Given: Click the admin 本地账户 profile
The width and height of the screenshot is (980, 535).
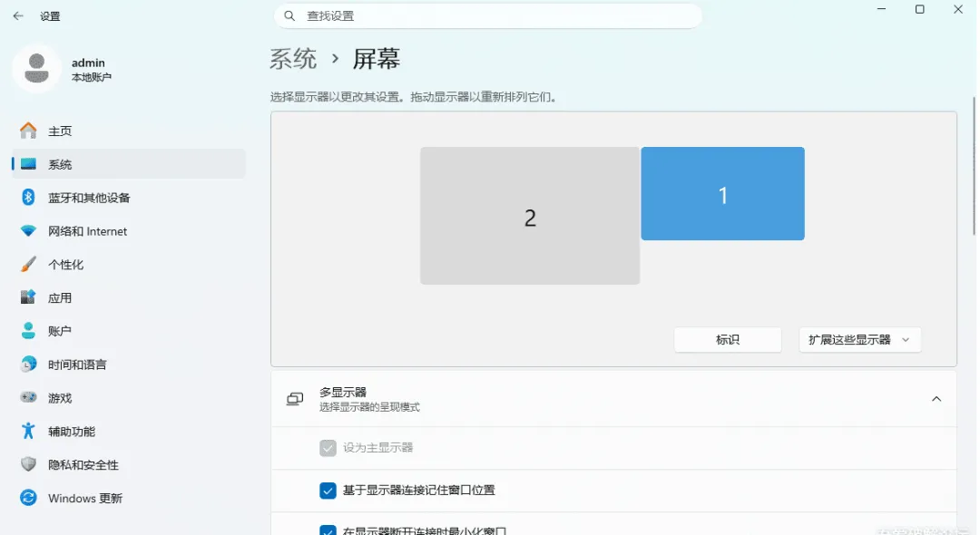Looking at the screenshot, I should point(63,69).
